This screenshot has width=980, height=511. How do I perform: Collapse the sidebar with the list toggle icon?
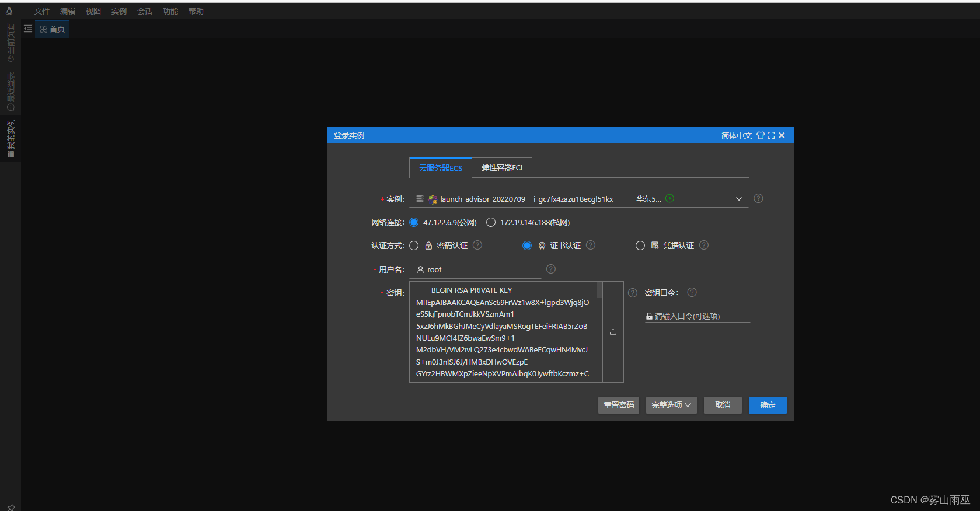(28, 29)
